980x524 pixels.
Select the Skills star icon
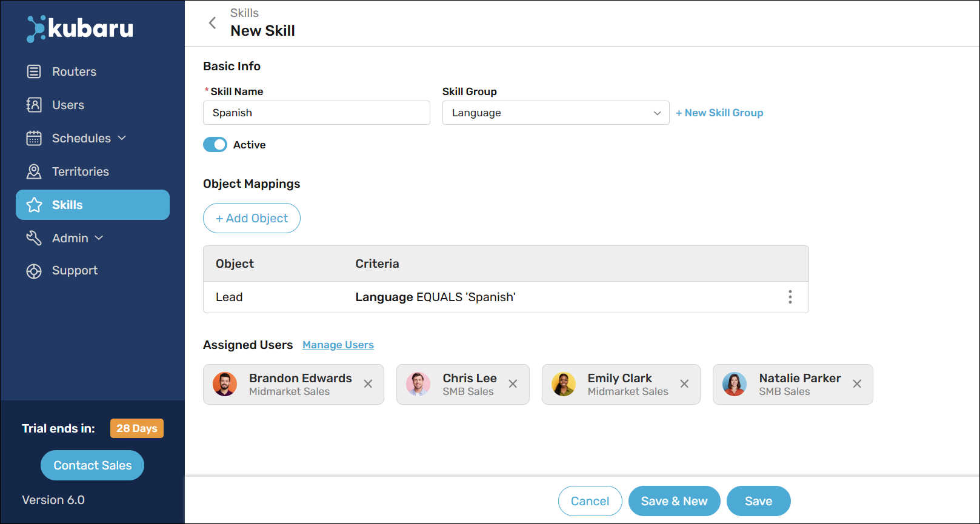coord(33,204)
